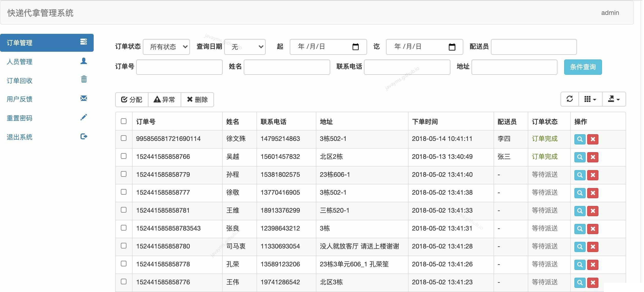Tick the checkbox next to 王维's order
644x292 pixels.
click(124, 210)
